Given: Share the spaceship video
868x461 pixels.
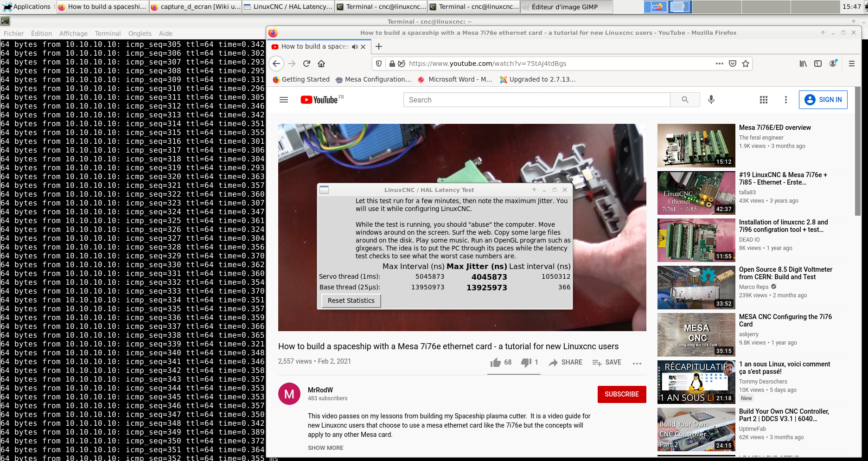Looking at the screenshot, I should 565,362.
